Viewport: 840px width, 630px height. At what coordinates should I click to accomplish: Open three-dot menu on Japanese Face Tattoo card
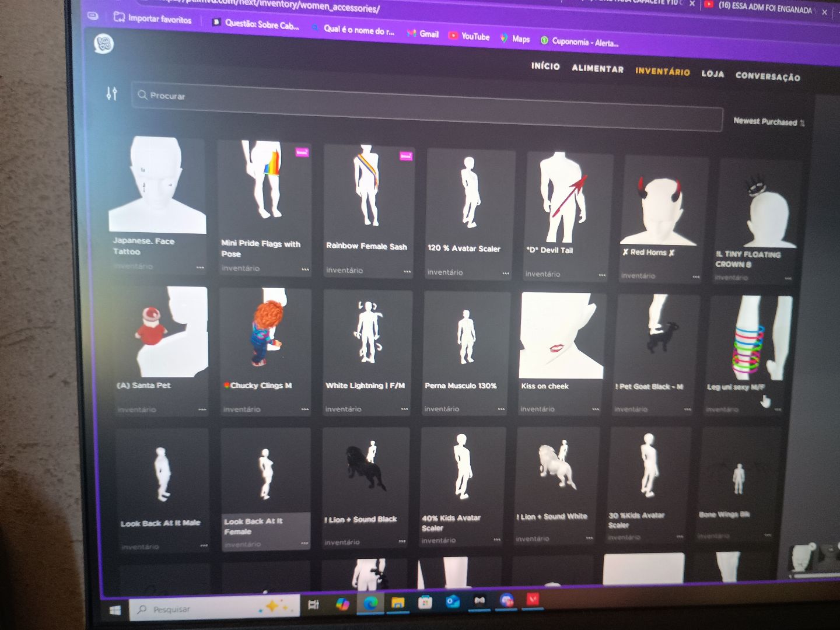(200, 268)
